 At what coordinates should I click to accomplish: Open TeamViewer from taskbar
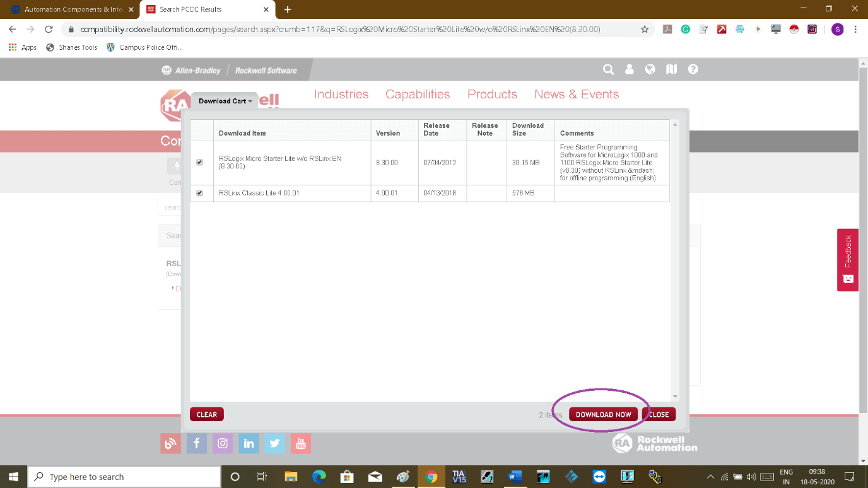click(599, 477)
